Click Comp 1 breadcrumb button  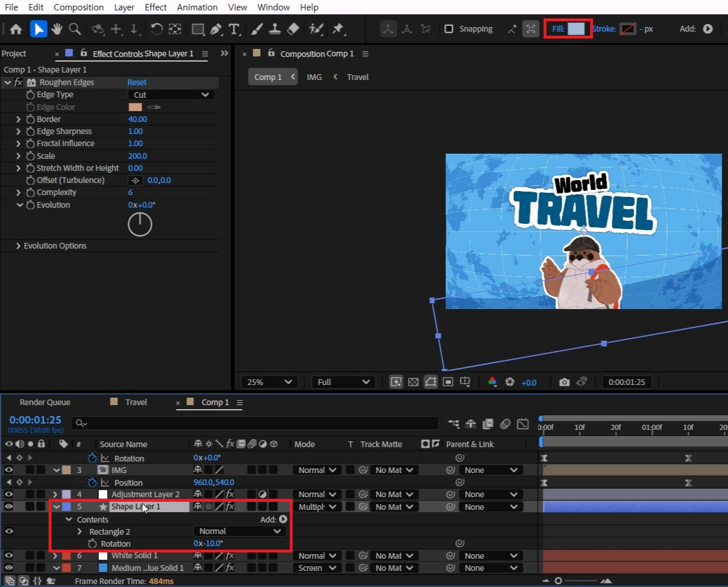273,77
